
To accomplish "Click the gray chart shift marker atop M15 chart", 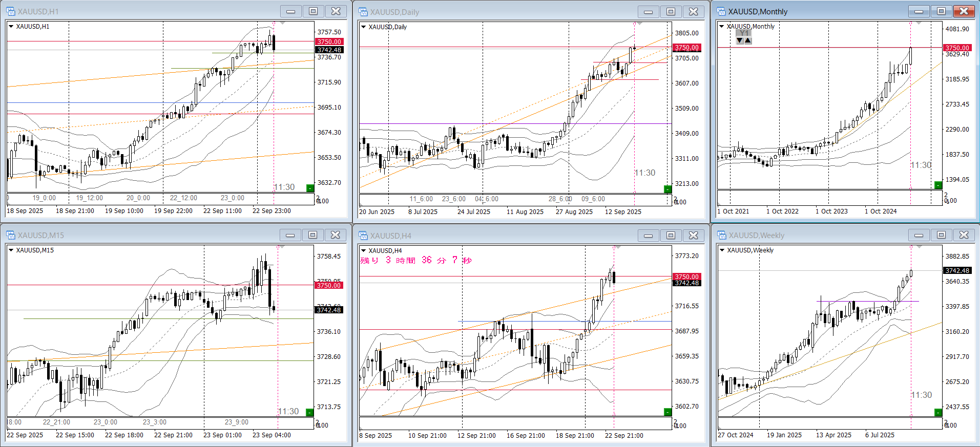I will 282,247.
